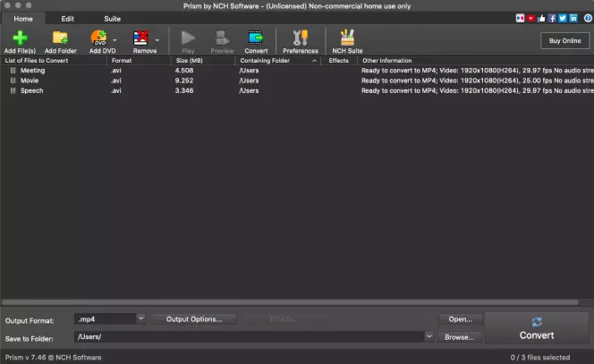Click the Facebook share icon

[552, 18]
